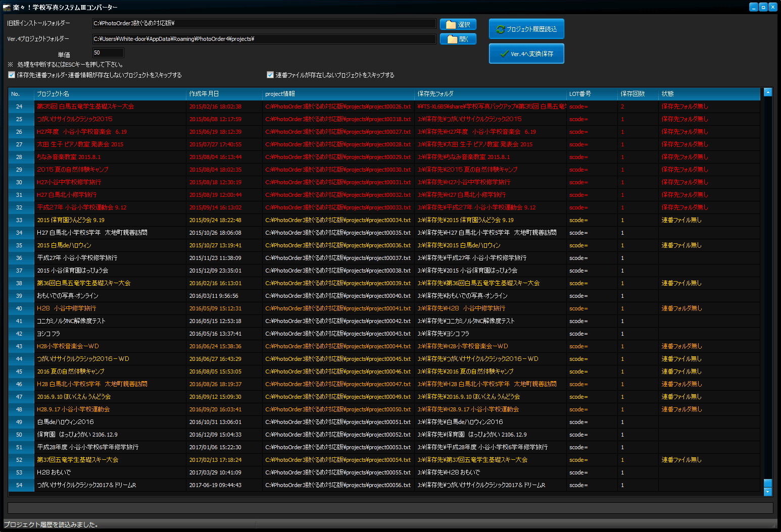Toggle skip projects without save folder checkbox

pyautogui.click(x=12, y=75)
